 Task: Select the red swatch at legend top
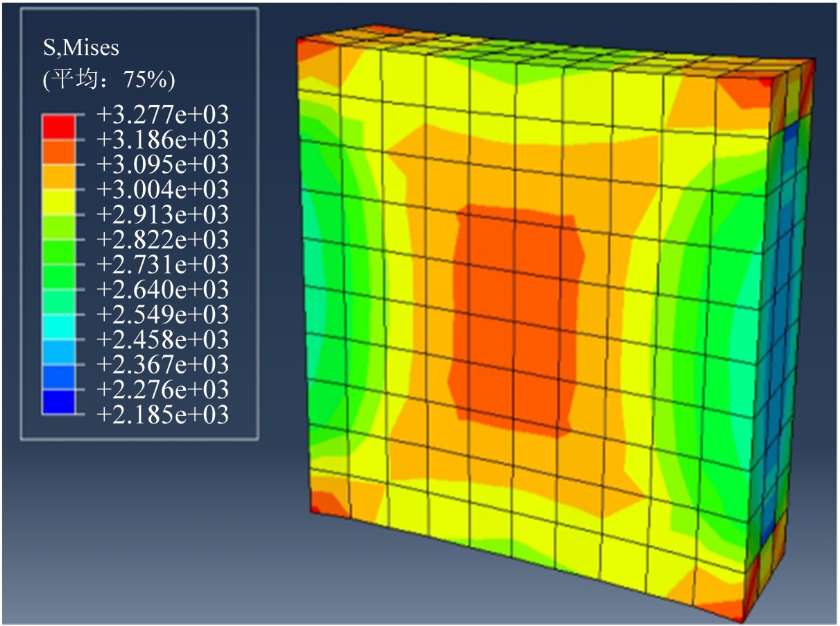click(58, 126)
